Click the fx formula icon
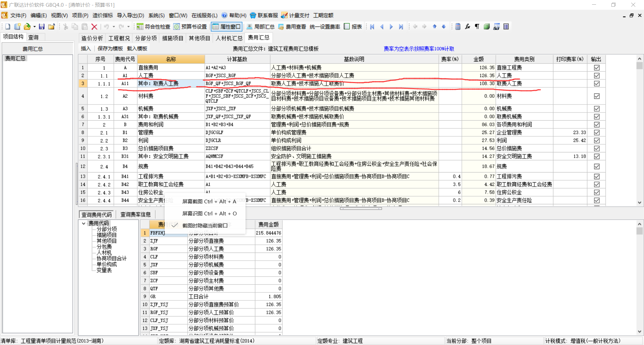Screen dimensions: 644x345 coord(468,26)
